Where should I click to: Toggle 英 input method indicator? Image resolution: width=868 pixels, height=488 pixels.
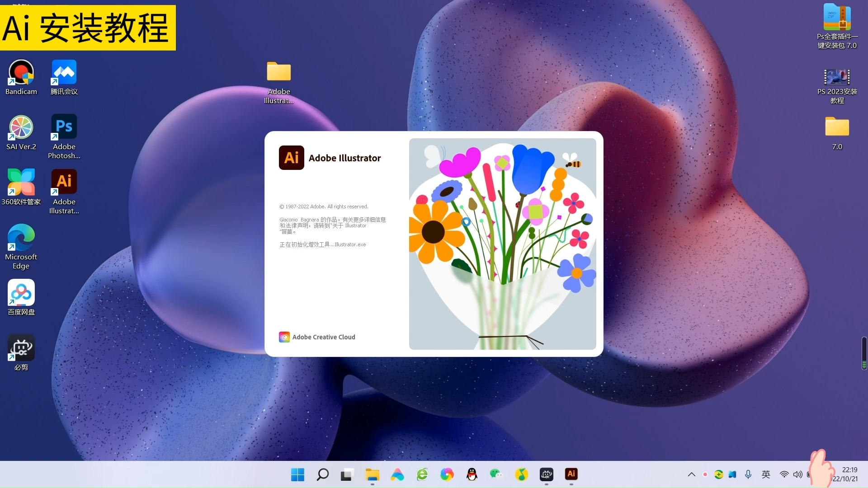coord(765,474)
